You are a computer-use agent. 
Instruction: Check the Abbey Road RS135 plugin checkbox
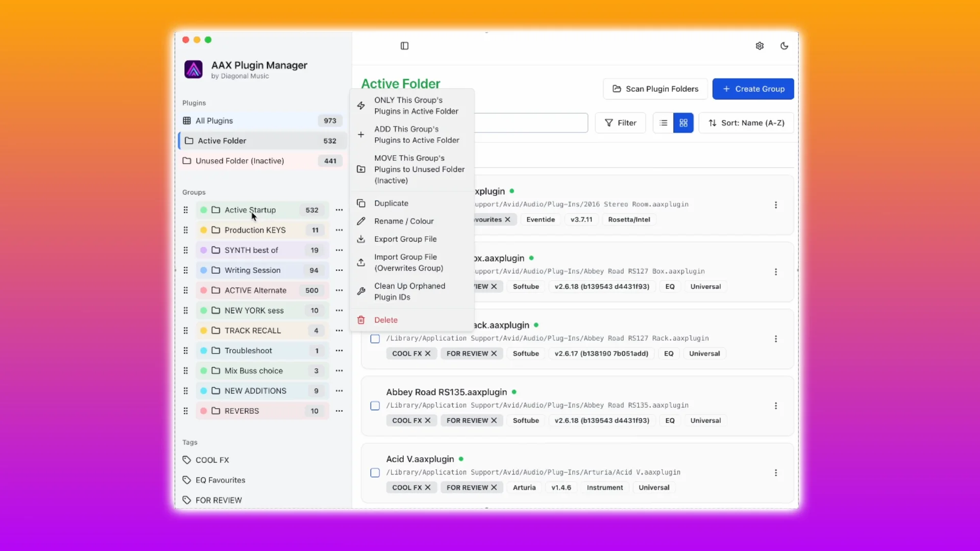(375, 406)
